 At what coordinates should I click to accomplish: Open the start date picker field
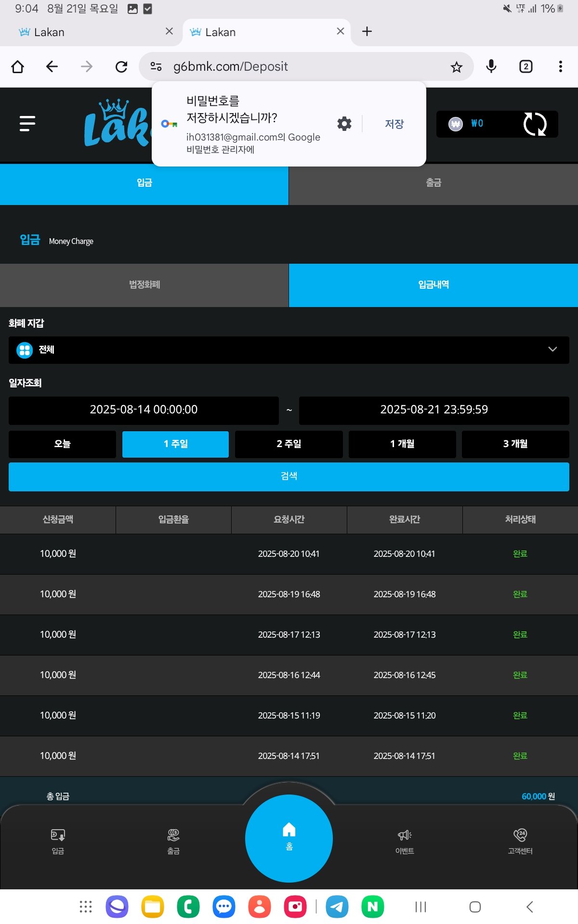(x=144, y=410)
